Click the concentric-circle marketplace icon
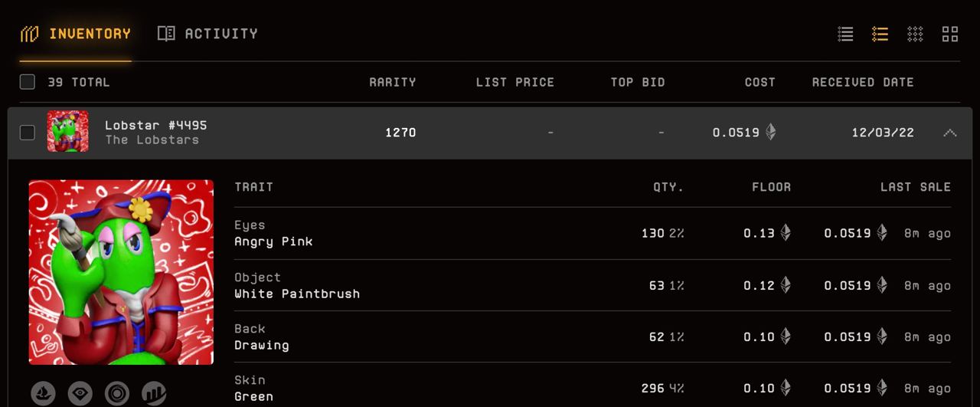Screen dimensions: 980x407 pos(117,394)
